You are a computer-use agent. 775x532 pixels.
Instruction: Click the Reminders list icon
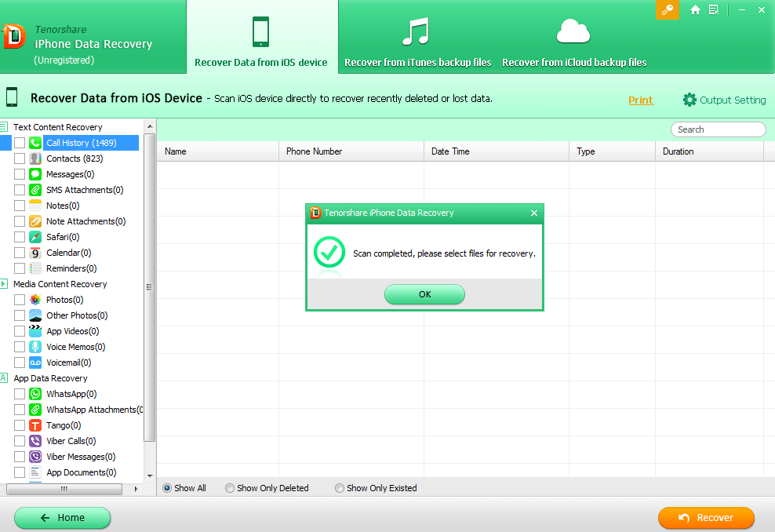[35, 268]
